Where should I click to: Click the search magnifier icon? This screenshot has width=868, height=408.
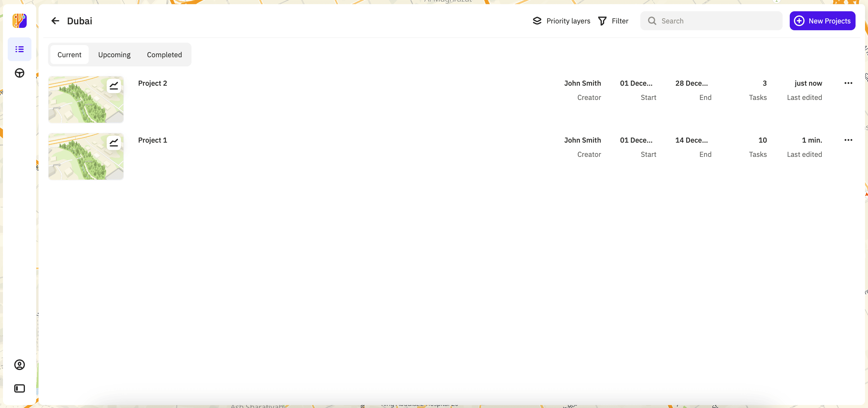652,20
